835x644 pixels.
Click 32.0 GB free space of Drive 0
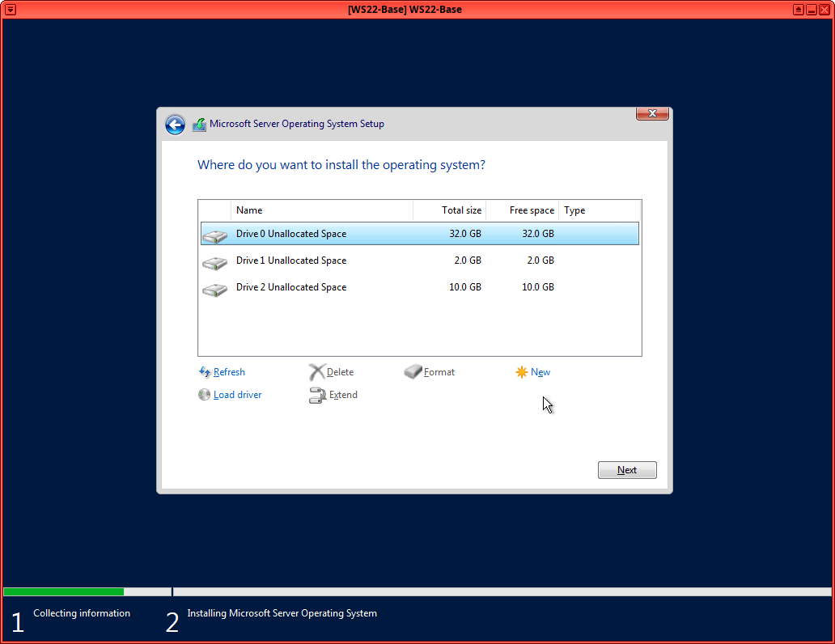(x=538, y=233)
